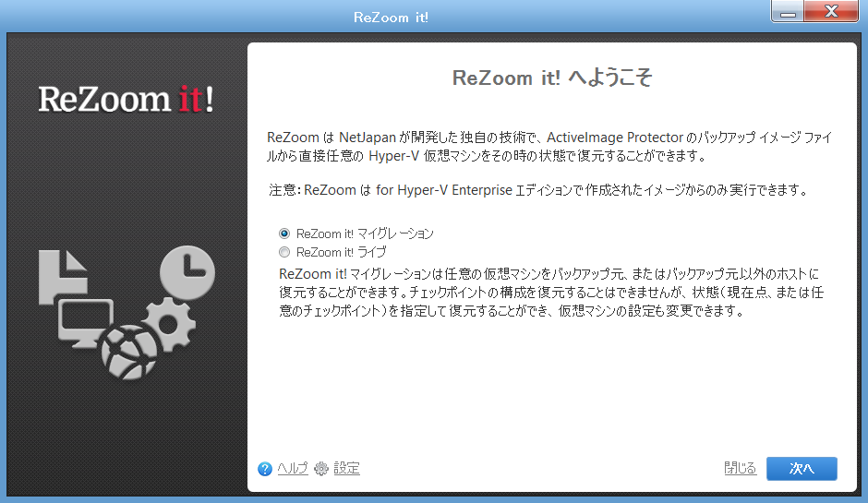This screenshot has width=868, height=503.
Task: Click the blue help question mark icon
Action: pyautogui.click(x=265, y=469)
